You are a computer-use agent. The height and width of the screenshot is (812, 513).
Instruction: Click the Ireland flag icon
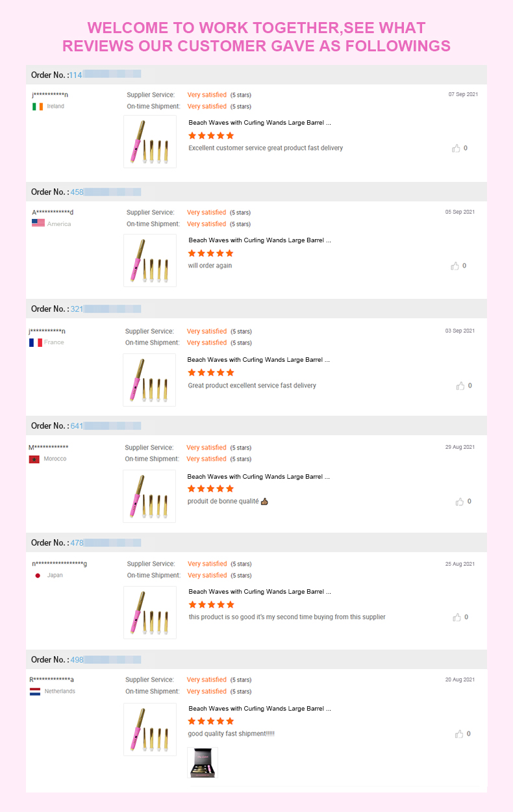coord(38,107)
